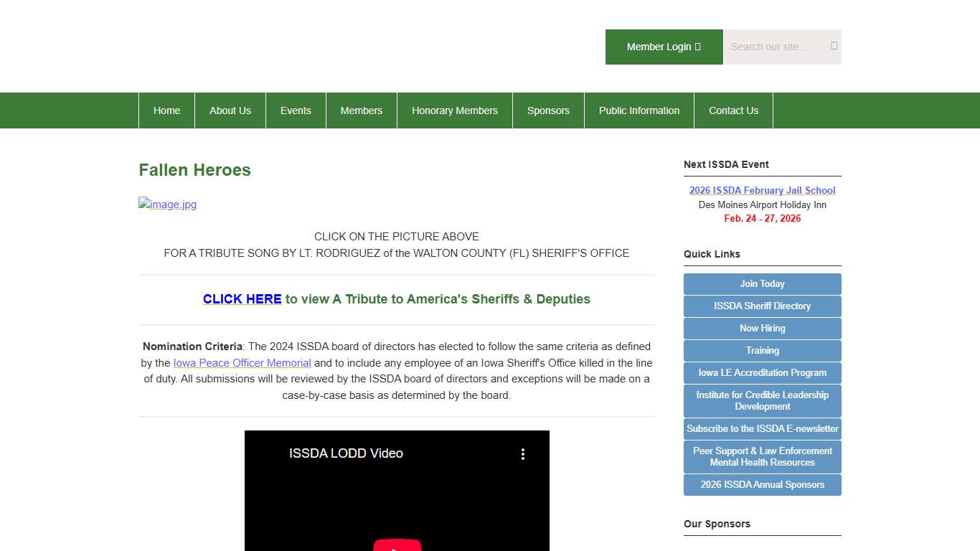Subscribe to the ISSDA E-newsletter
980x551 pixels.
pyautogui.click(x=762, y=429)
